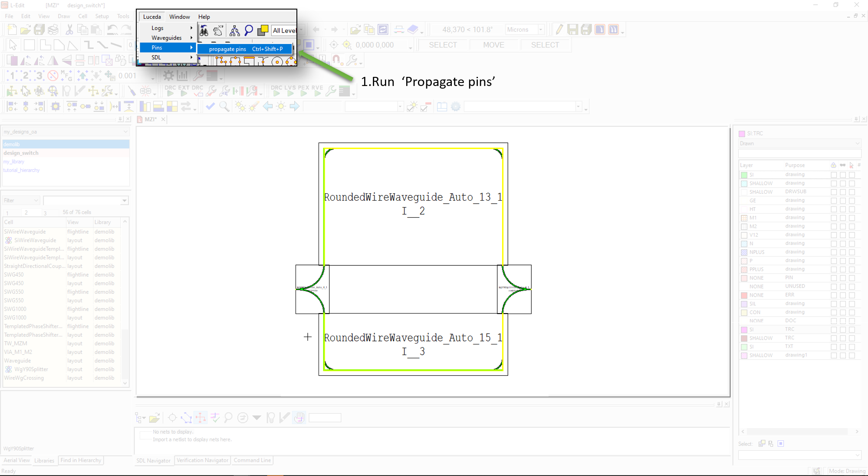Click the hand pan icon

pos(218,30)
